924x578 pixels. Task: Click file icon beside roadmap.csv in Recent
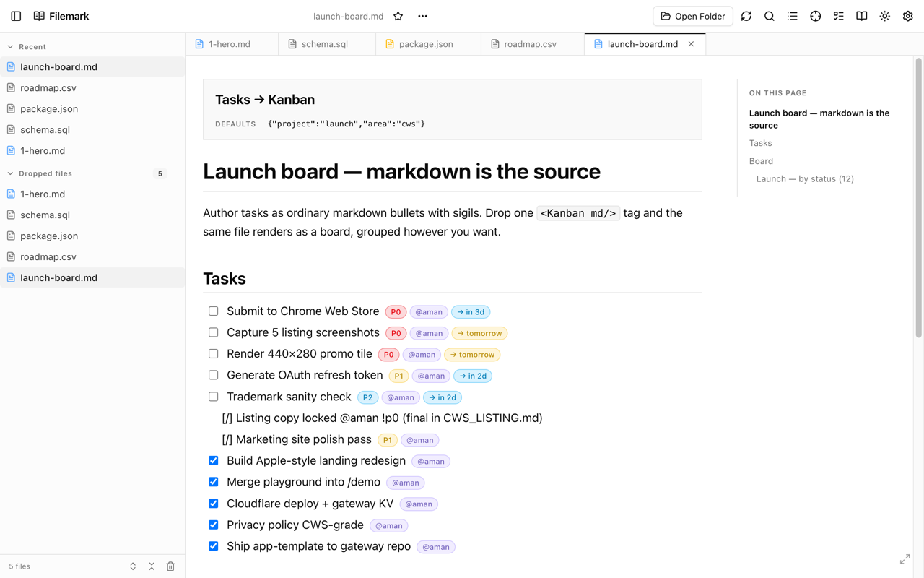click(11, 87)
